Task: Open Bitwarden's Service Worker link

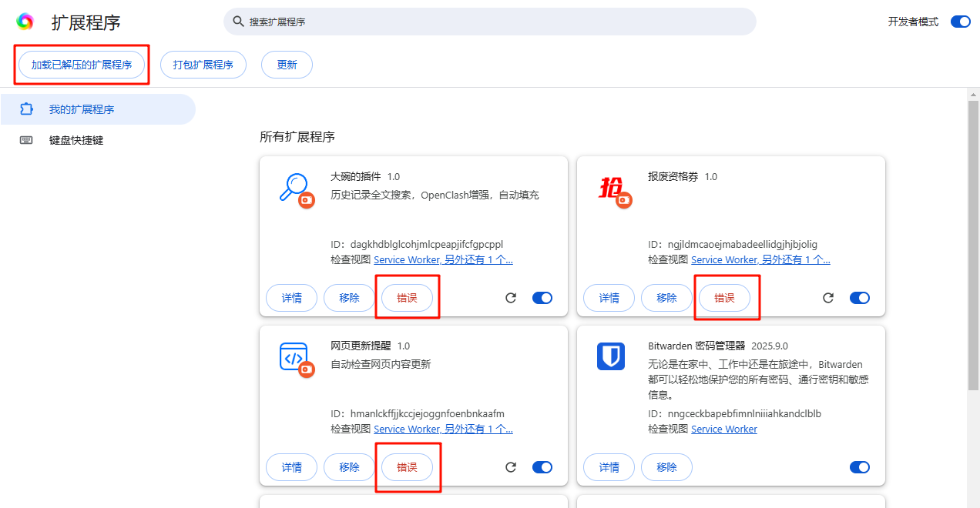Action: (723, 429)
